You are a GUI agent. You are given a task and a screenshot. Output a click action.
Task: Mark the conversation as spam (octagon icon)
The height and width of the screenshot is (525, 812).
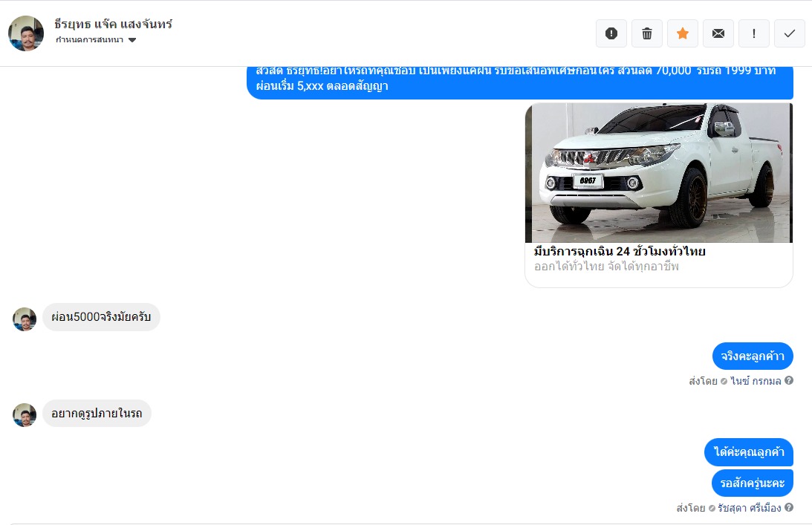coord(611,33)
